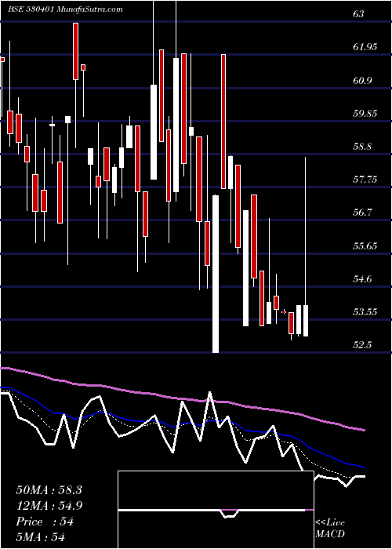Click the tall white candle reaching 52.5
Viewport: 392px width, 549px height.
point(216,274)
